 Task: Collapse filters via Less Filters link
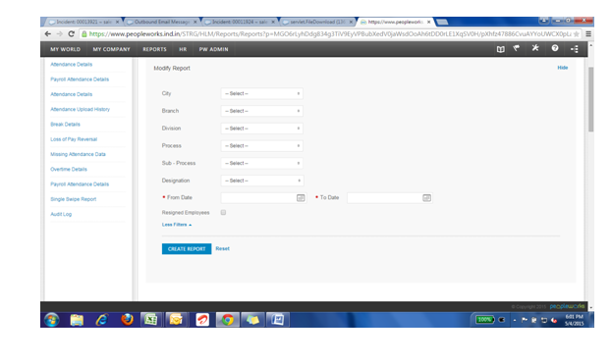point(177,225)
